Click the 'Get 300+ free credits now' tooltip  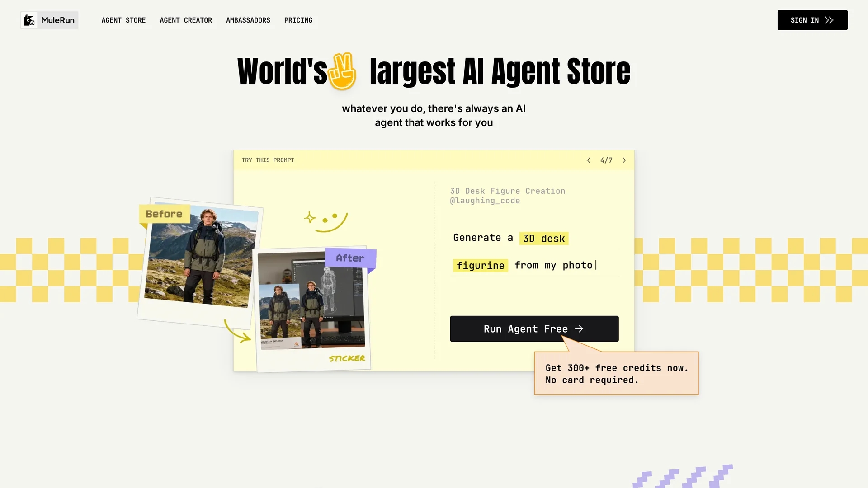617,374
